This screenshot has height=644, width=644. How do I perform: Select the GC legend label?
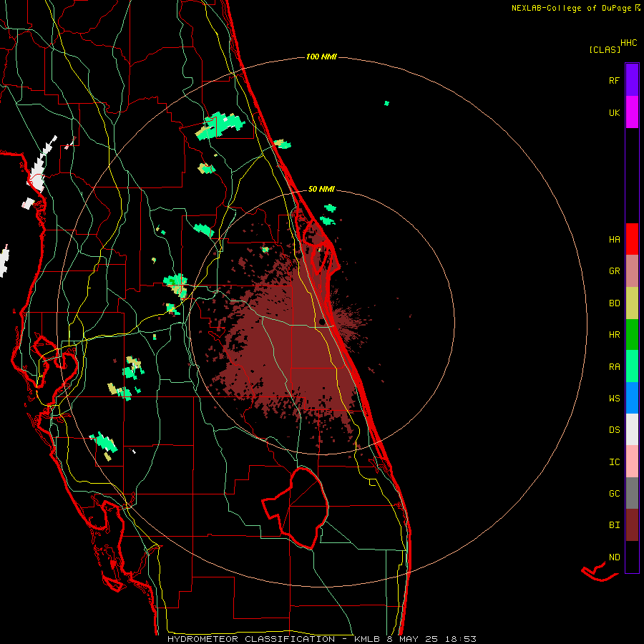click(x=614, y=494)
